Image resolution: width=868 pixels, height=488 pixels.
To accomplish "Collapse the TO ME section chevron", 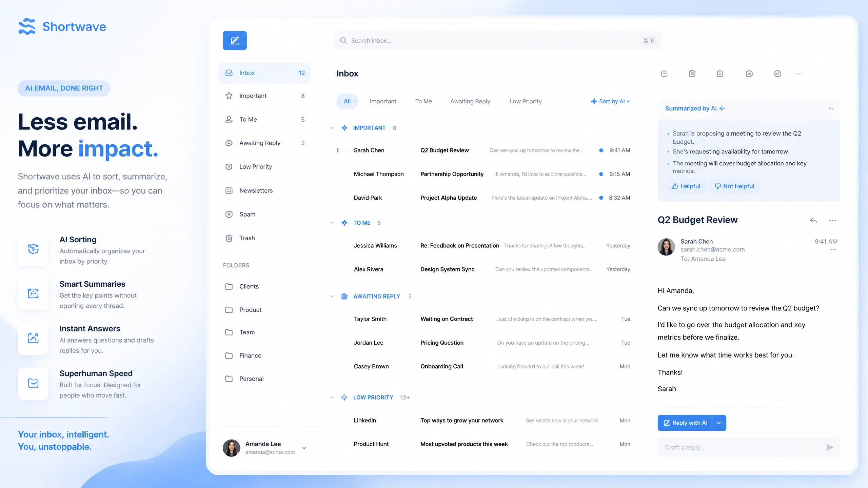I will 332,223.
